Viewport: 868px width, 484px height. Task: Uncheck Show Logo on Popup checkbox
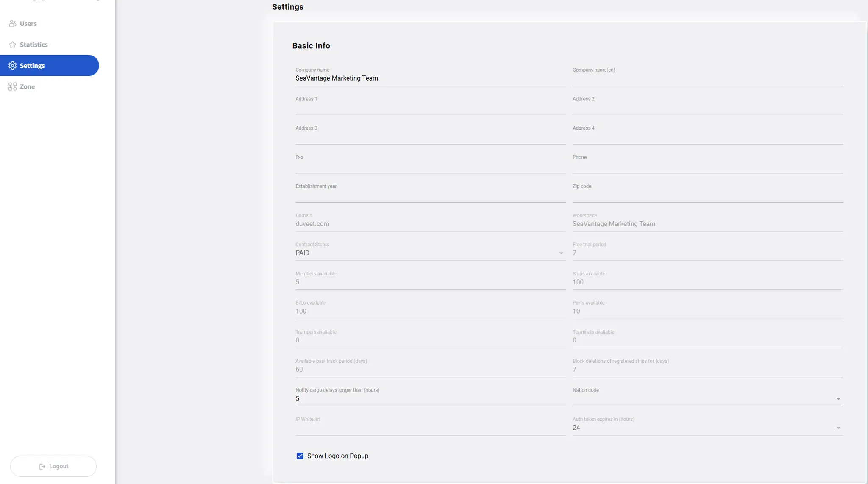tap(300, 456)
